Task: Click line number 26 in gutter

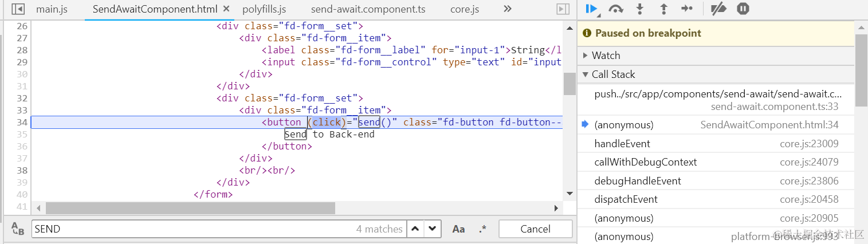Action: point(22,26)
